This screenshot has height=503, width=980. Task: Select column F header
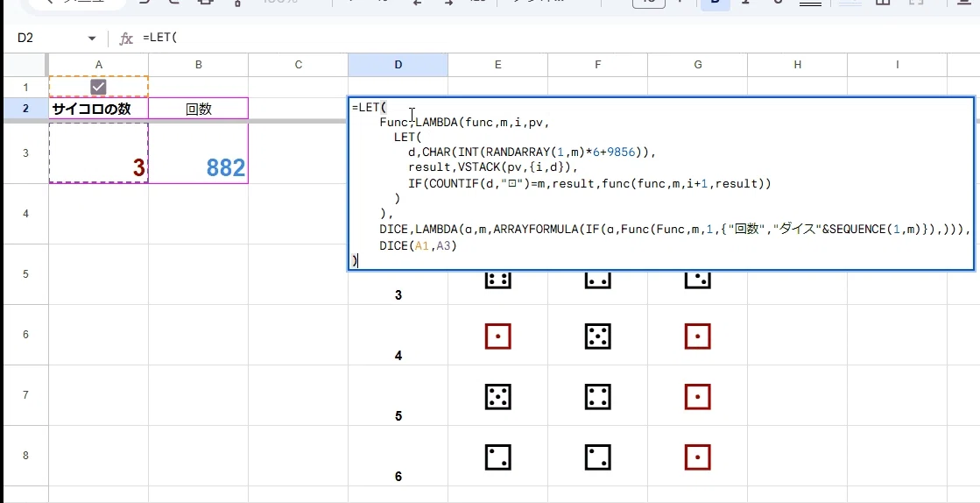coord(597,65)
